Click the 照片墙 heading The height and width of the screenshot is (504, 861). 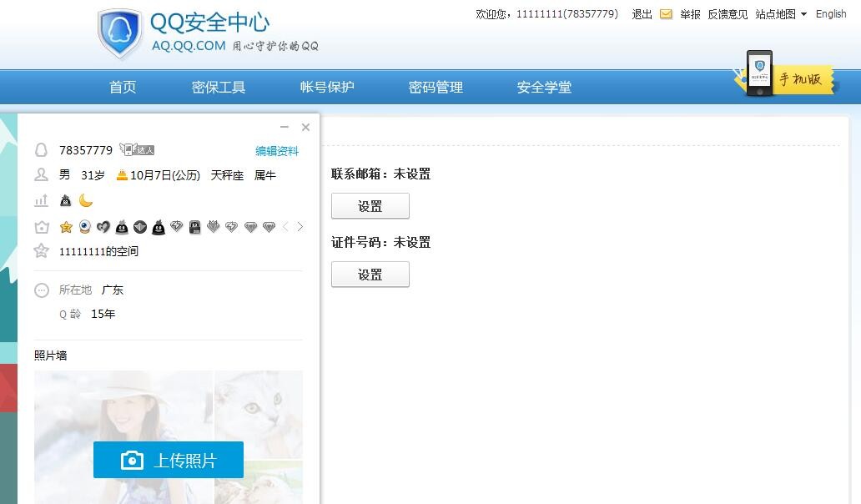tap(51, 355)
